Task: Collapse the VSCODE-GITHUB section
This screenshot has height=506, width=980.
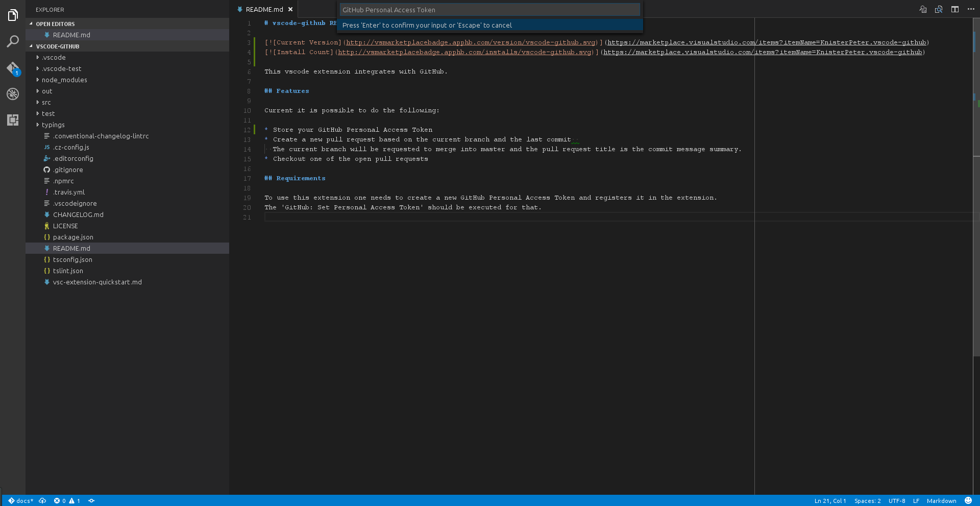Action: [128, 46]
